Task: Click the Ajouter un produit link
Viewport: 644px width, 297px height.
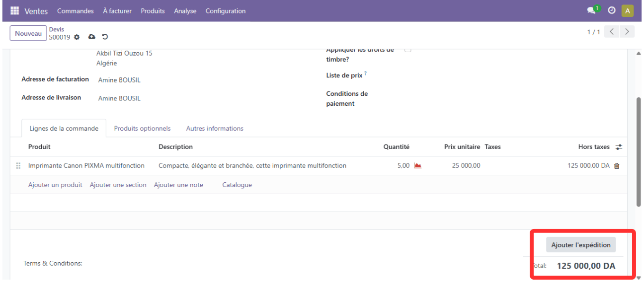Action: (55, 185)
